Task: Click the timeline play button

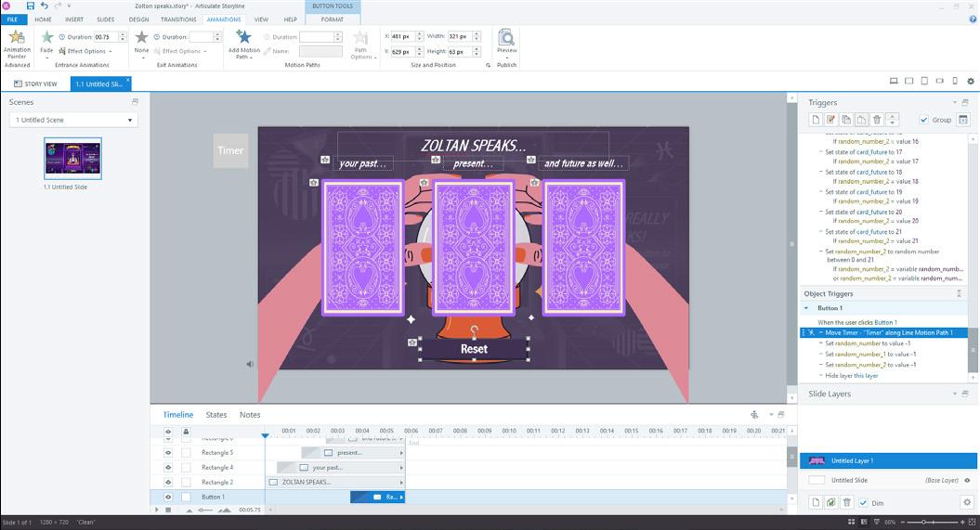Action: (x=157, y=510)
